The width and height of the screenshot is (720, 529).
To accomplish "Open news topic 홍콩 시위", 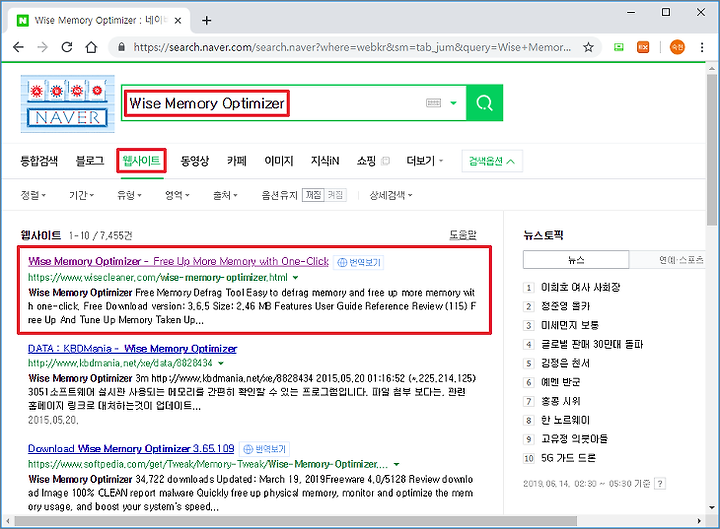I will tap(561, 401).
